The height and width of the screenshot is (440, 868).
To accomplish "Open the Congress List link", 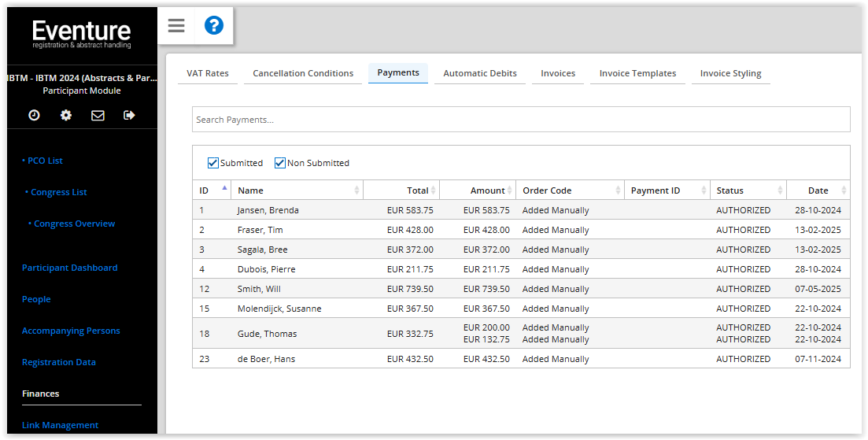I will (x=59, y=192).
